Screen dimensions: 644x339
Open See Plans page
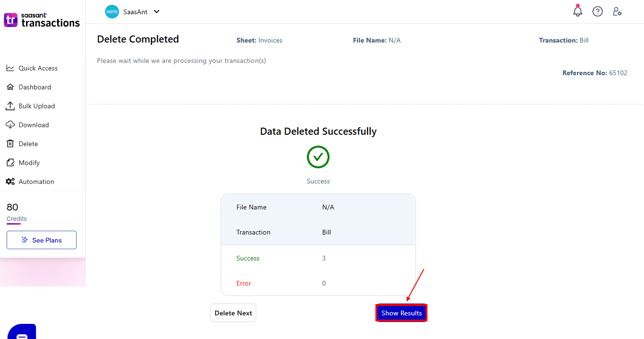pos(41,240)
